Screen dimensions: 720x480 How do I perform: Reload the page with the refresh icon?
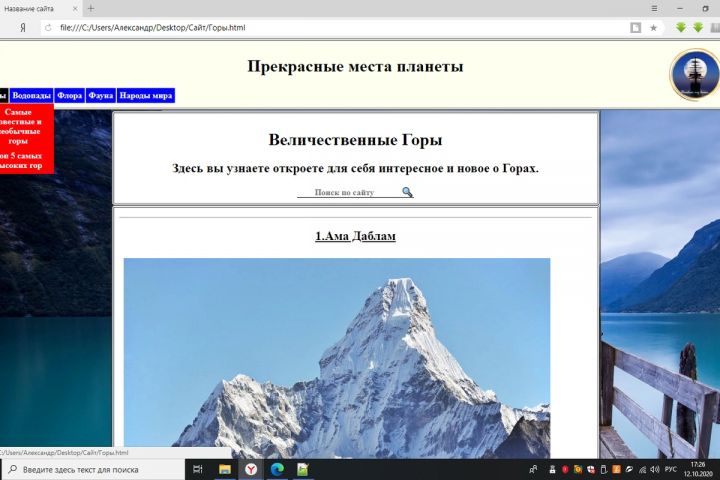click(x=48, y=28)
